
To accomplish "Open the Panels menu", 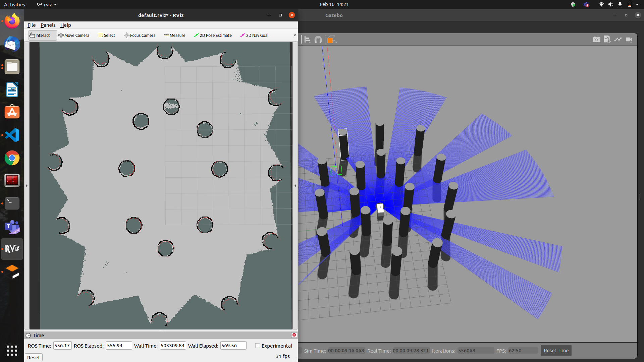I will pos(48,25).
